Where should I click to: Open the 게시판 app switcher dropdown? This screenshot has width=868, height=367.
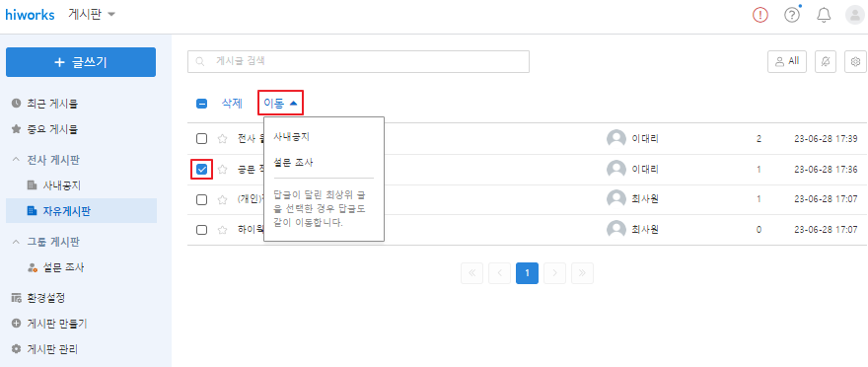(92, 15)
